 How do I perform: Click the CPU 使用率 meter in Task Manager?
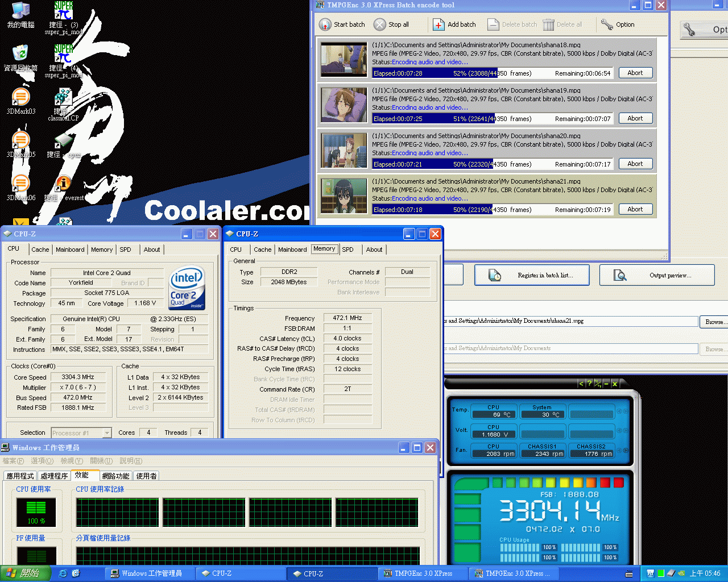pyautogui.click(x=36, y=512)
